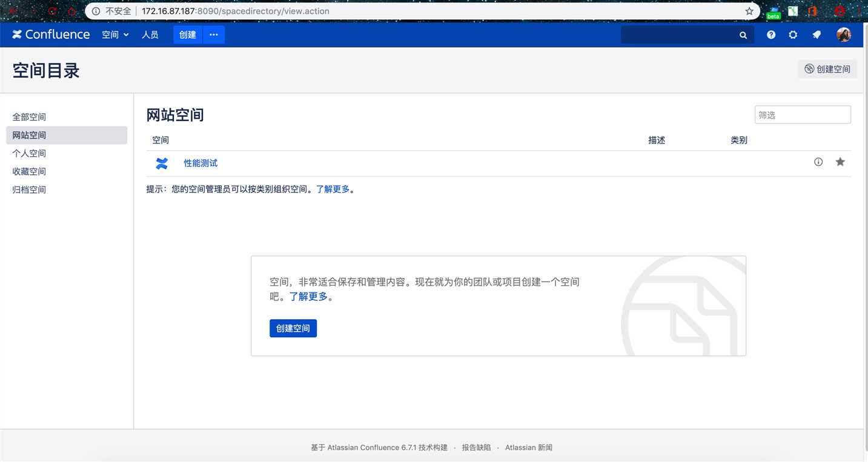Click the 不安全 site info icon

click(96, 11)
